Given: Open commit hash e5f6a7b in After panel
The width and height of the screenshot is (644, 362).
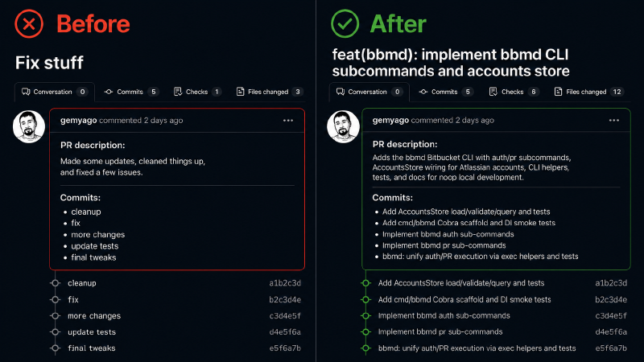Looking at the screenshot, I should click(611, 348).
